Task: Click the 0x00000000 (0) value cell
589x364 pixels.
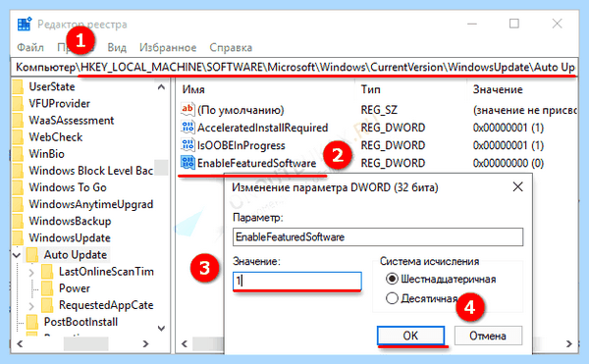Action: (x=509, y=163)
